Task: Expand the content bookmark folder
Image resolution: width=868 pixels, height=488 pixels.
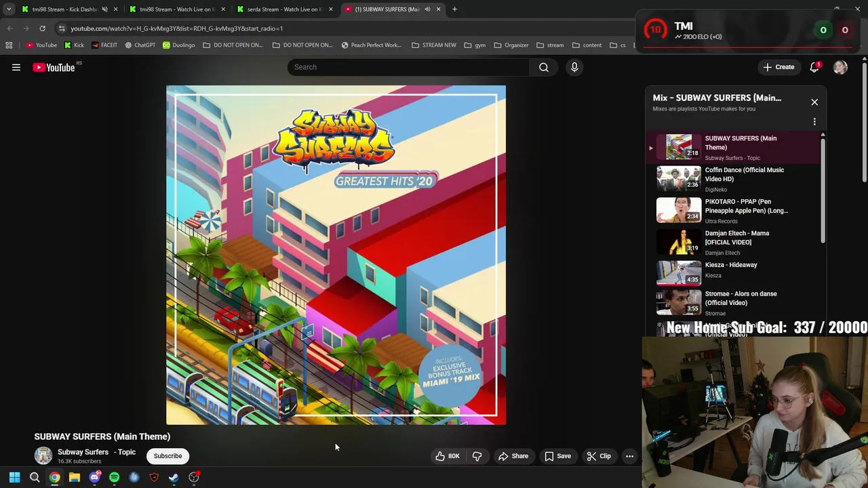Action: [587, 45]
